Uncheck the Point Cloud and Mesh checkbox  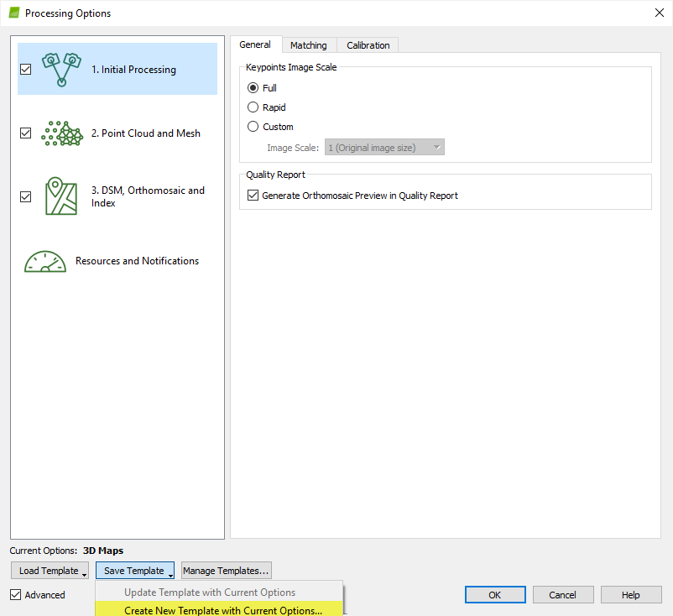[25, 133]
